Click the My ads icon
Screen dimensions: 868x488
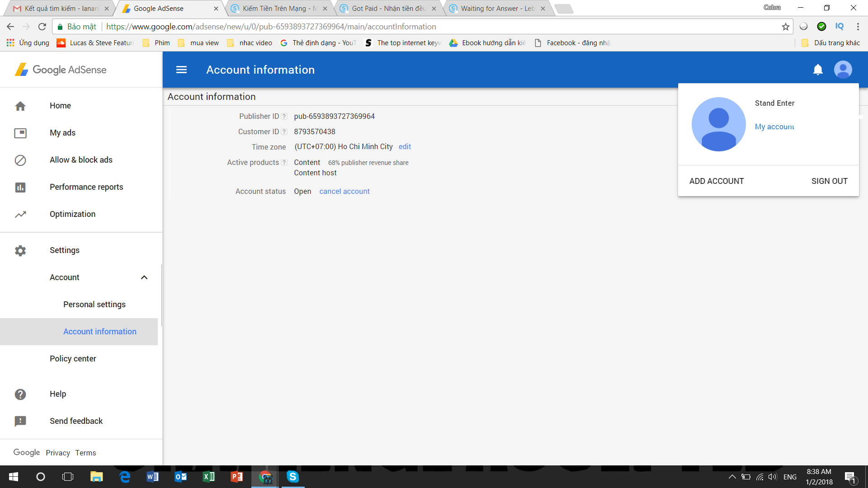pyautogui.click(x=20, y=133)
